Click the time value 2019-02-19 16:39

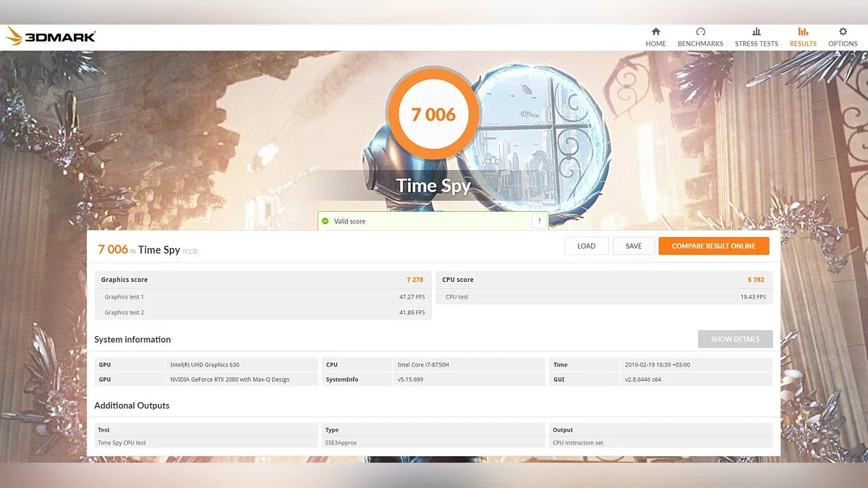(658, 365)
